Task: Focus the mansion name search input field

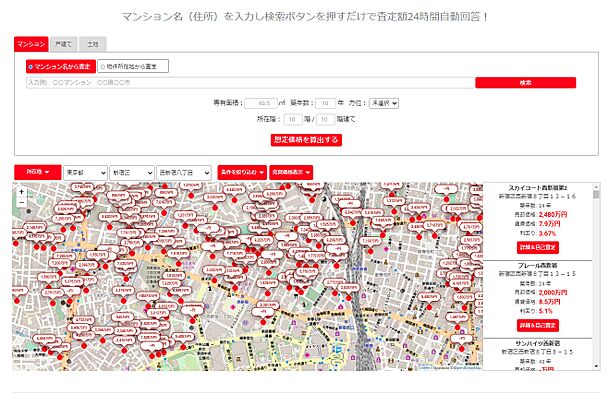Action: click(250, 83)
